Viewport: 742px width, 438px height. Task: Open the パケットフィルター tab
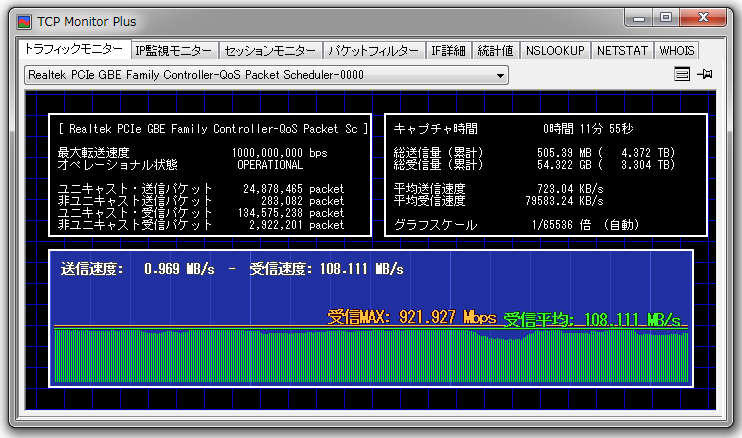click(x=374, y=51)
